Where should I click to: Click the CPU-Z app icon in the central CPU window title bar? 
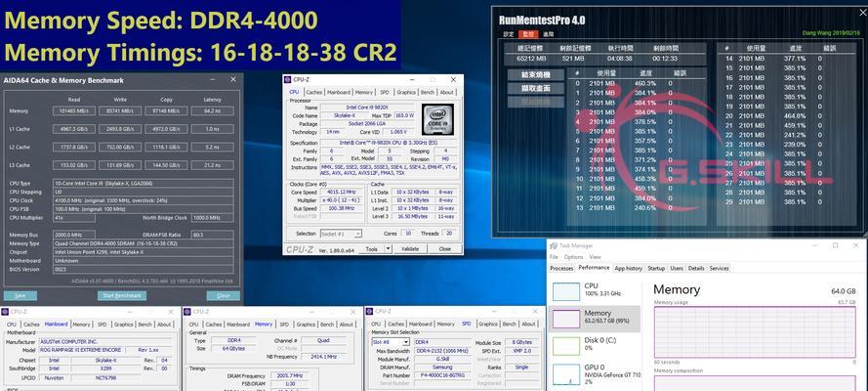click(288, 80)
